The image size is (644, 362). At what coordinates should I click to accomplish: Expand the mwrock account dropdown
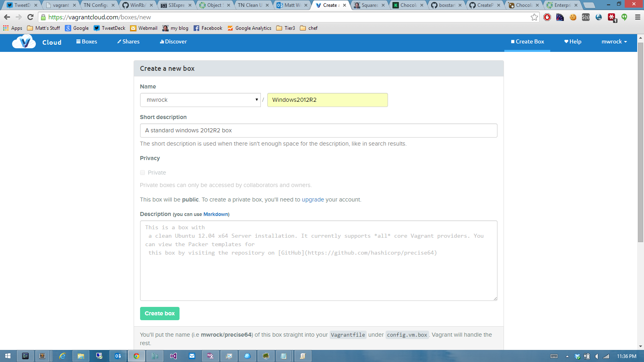(x=614, y=41)
